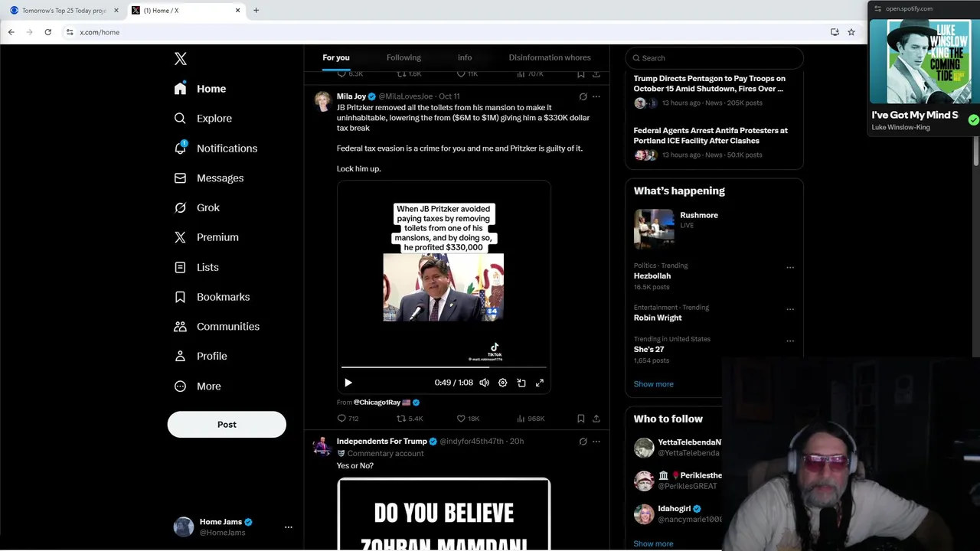Toggle video picture-in-picture mode
Image resolution: width=980 pixels, height=551 pixels.
(521, 383)
